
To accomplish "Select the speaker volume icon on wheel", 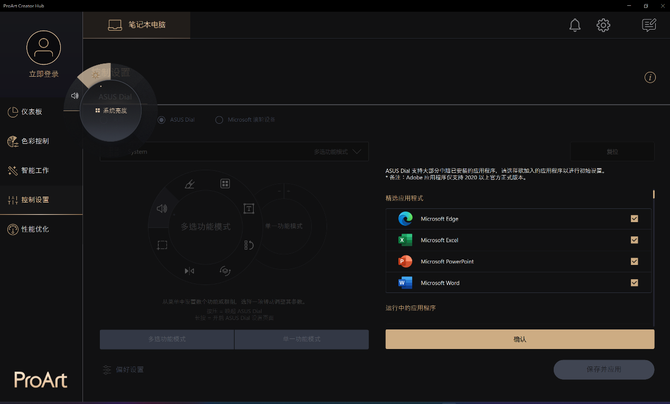I will (x=162, y=209).
